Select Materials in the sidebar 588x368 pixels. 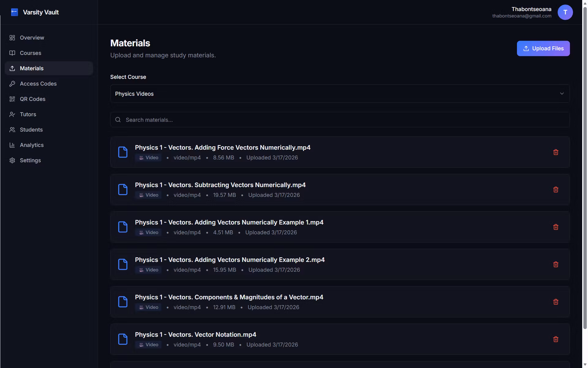(49, 68)
